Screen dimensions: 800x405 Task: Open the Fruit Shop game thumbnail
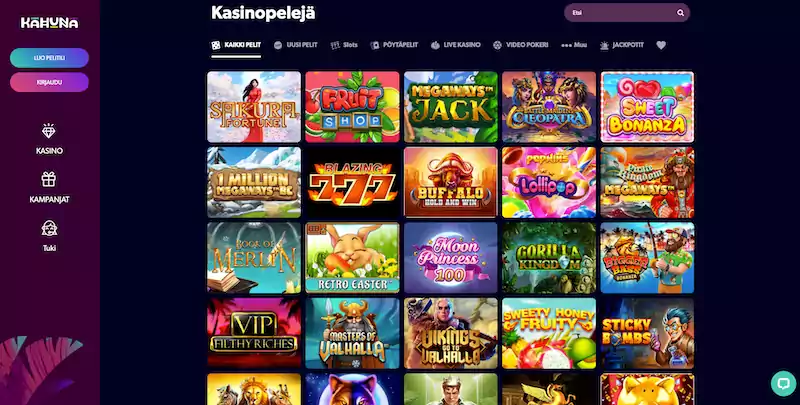coord(352,107)
